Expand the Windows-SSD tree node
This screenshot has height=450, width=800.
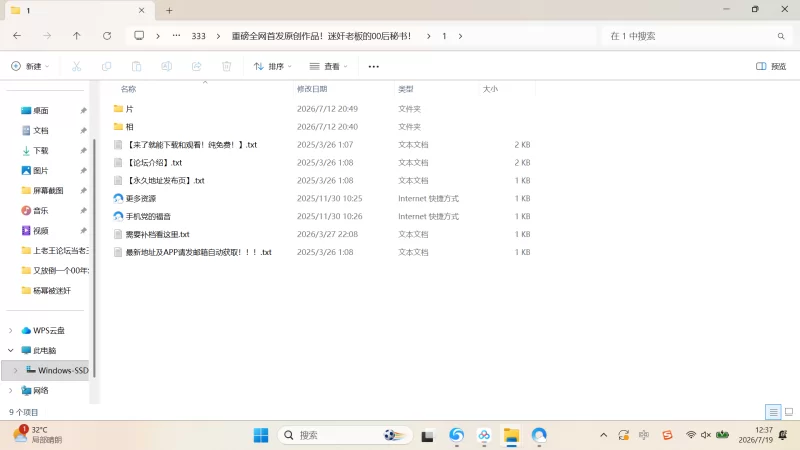tap(15, 370)
